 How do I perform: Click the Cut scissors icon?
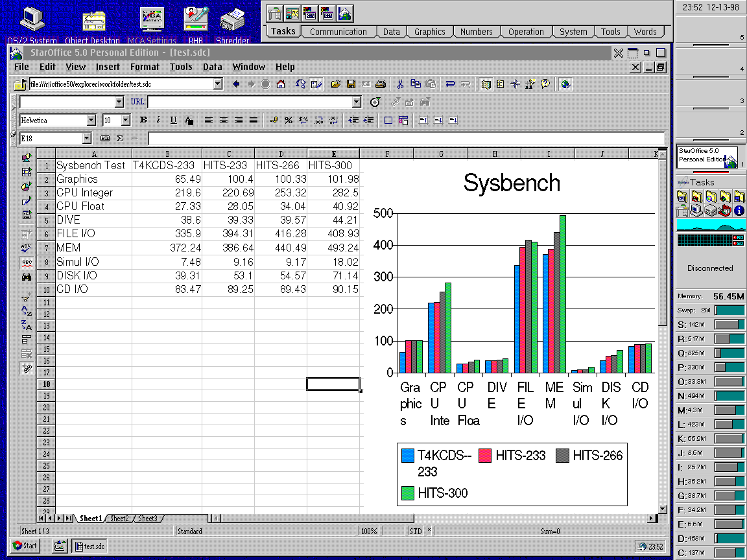pos(400,84)
